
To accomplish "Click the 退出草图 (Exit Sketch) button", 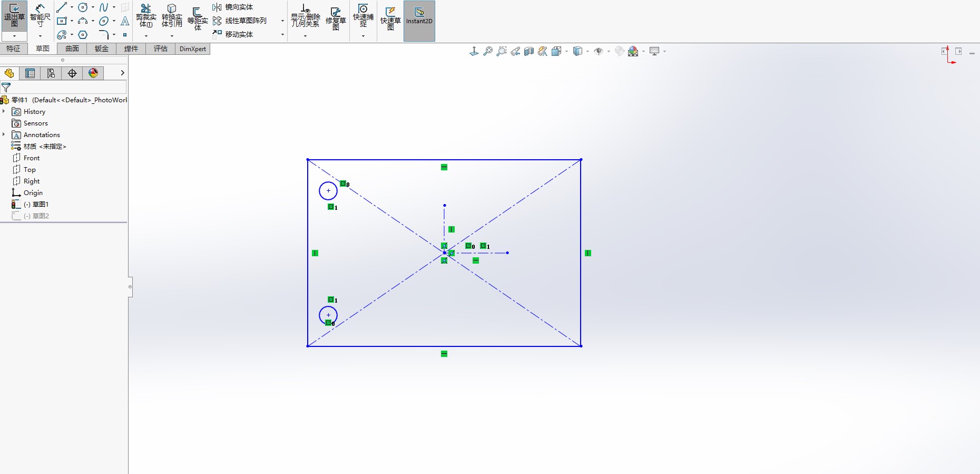I will [14, 16].
